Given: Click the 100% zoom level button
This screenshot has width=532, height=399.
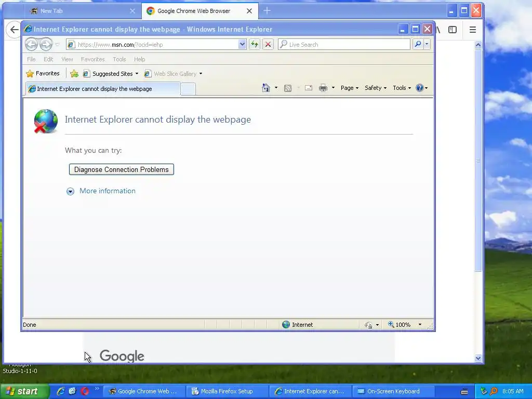Looking at the screenshot, I should (400, 325).
